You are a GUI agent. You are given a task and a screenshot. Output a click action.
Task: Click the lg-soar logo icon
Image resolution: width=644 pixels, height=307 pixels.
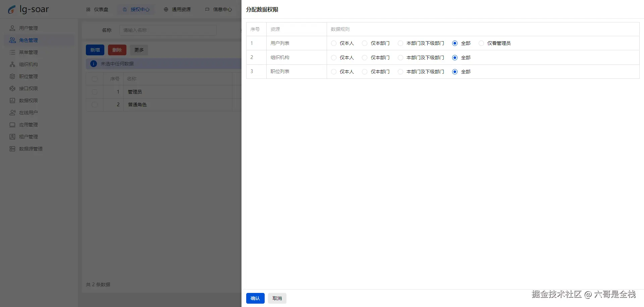[x=12, y=9]
